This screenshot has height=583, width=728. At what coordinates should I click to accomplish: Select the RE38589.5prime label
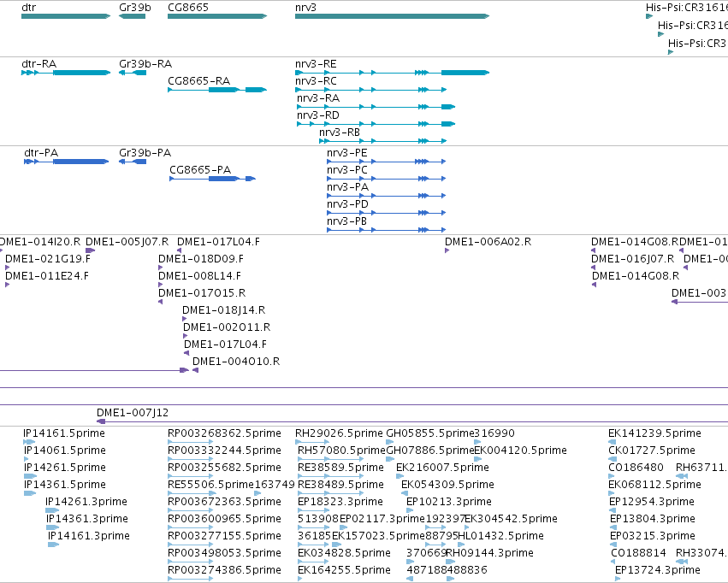pos(340,468)
